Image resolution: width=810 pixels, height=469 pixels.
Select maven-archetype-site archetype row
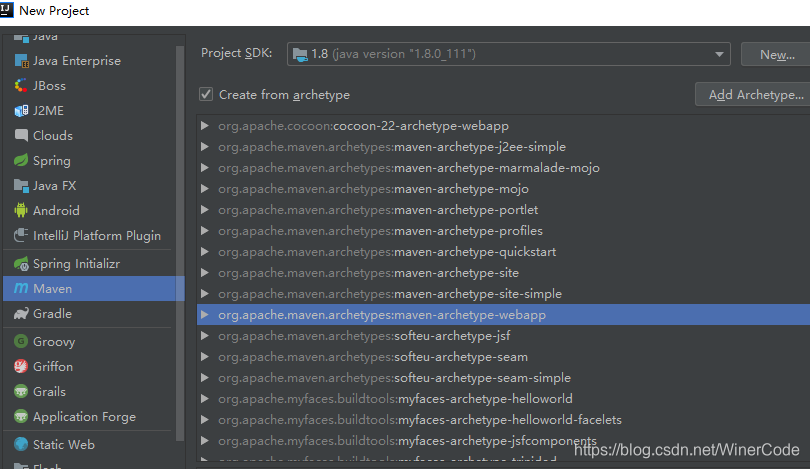pyautogui.click(x=503, y=273)
